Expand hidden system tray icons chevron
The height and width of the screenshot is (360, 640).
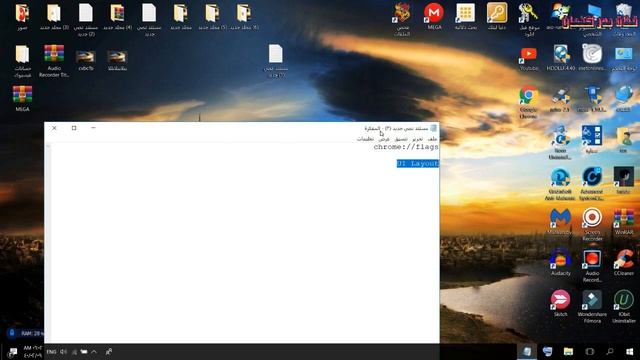94,351
